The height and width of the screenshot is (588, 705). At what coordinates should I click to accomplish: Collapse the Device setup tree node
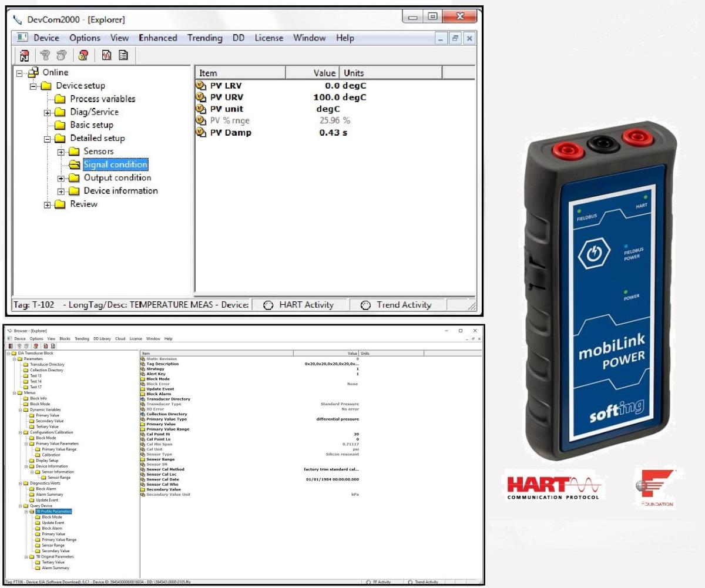(34, 86)
